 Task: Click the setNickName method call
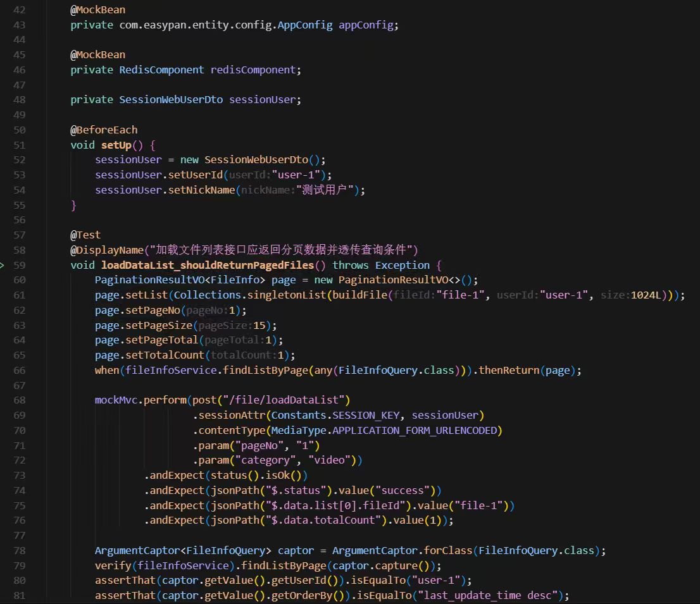(201, 190)
